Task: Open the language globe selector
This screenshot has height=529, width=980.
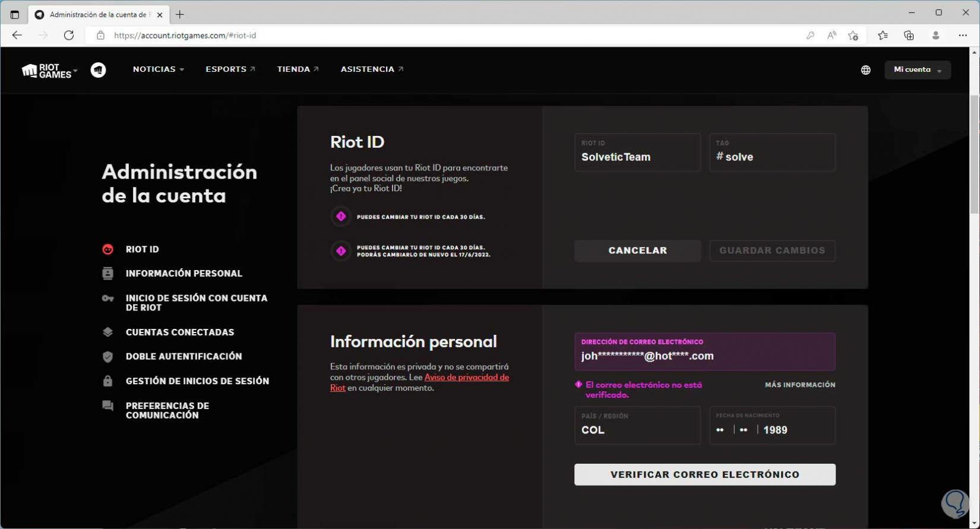Action: pos(865,70)
